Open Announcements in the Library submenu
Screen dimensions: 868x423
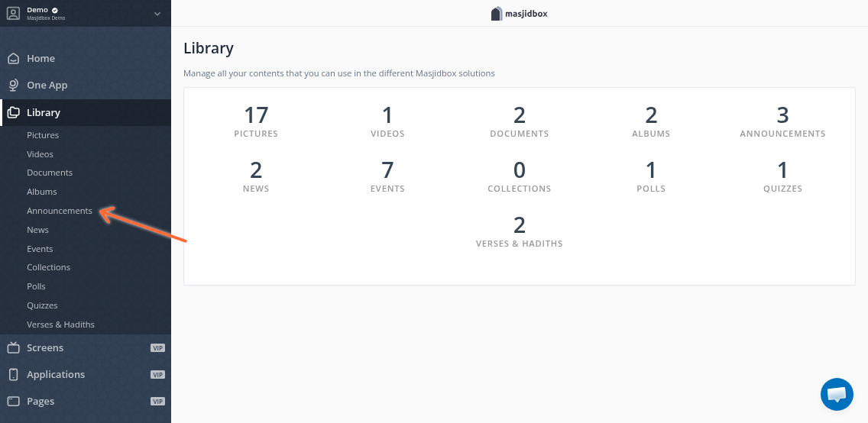pos(59,211)
